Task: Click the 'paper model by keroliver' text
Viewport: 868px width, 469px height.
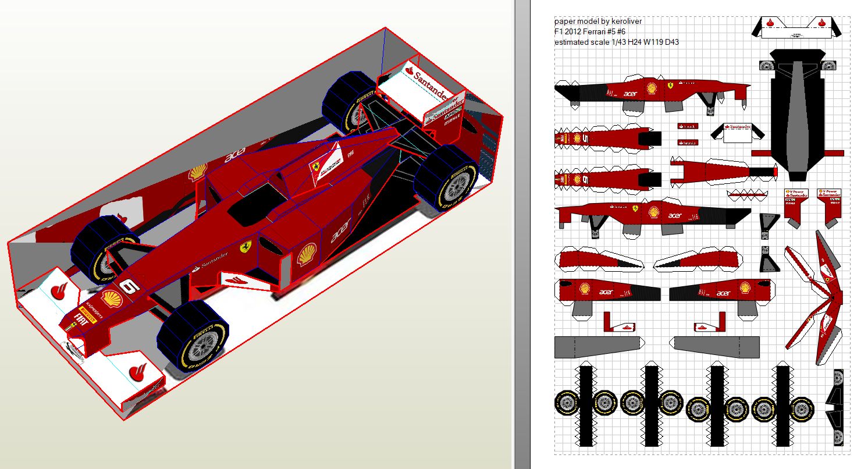Action: [x=597, y=21]
